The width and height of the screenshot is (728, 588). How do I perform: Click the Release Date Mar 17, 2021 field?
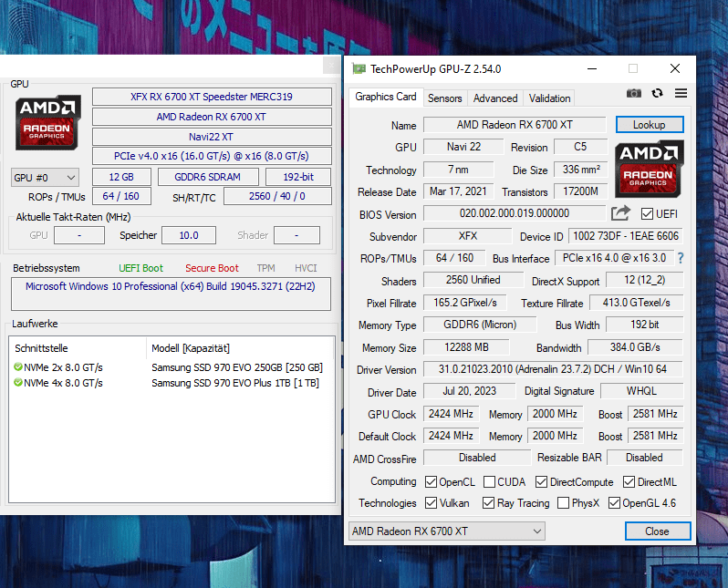click(458, 191)
